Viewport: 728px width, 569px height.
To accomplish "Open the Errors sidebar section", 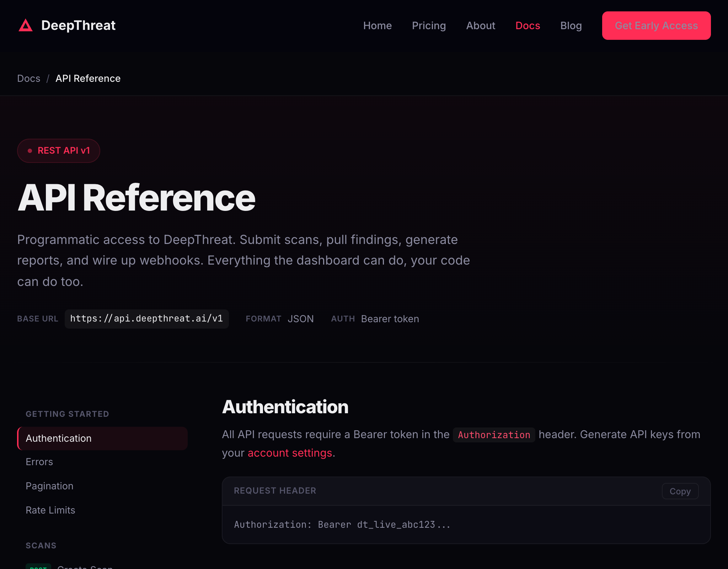I will 39,462.
